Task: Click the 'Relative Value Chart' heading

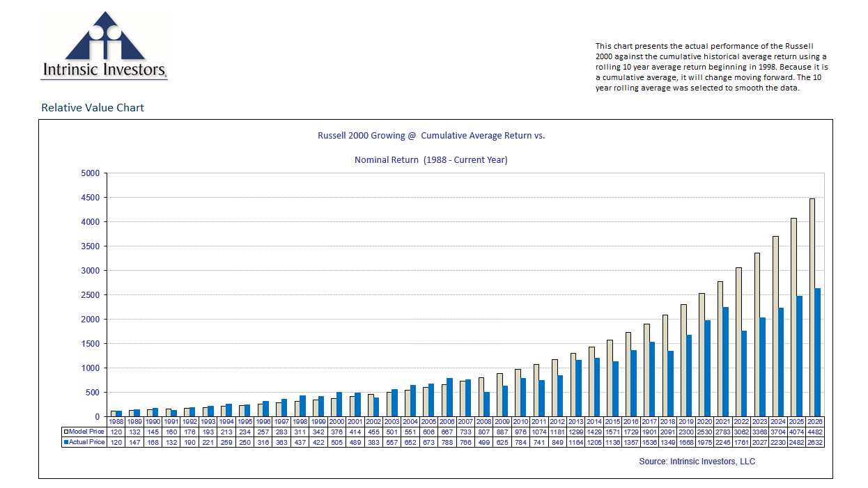Action: [x=93, y=107]
